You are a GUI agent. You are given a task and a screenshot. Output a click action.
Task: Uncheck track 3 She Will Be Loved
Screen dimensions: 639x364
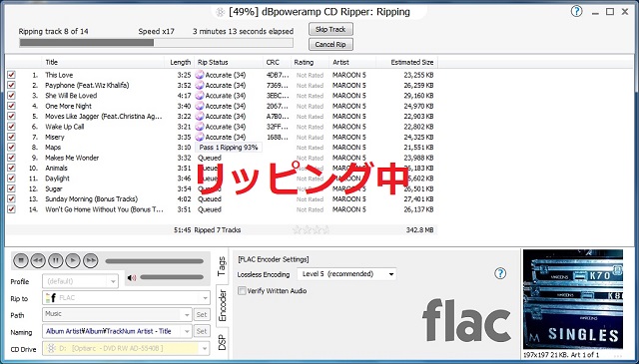[x=11, y=96]
